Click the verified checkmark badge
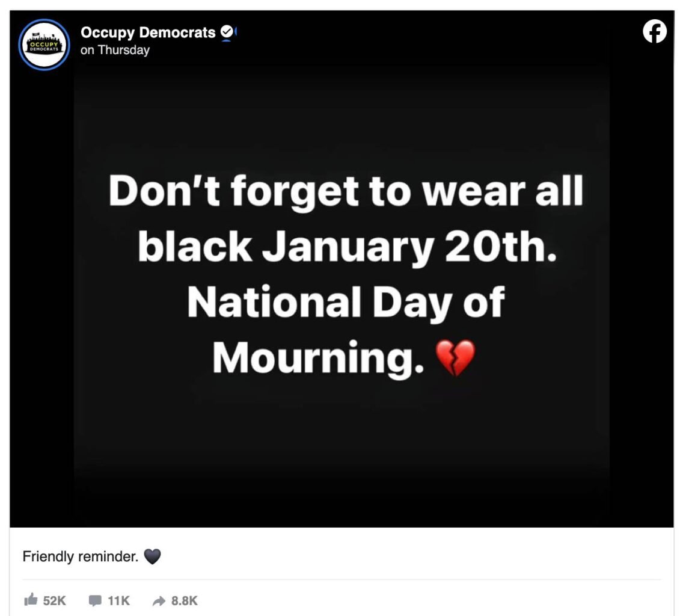 tap(227, 32)
